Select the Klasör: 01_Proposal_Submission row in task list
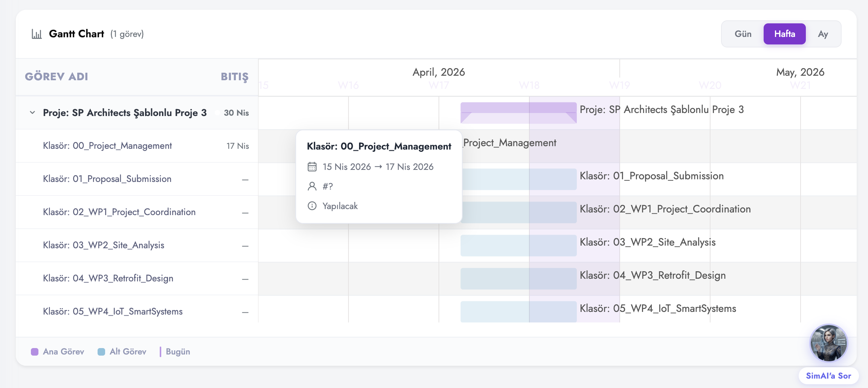Screen dimensions: 868x388 coord(137,179)
